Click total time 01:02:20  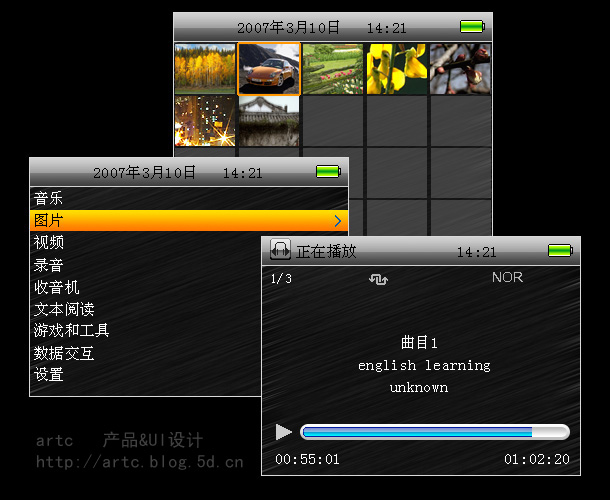537,460
